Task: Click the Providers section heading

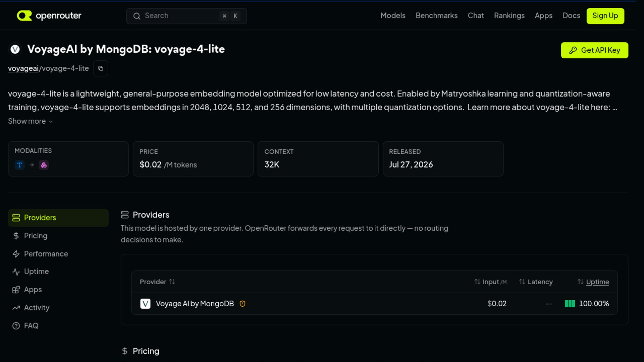Action: pos(151,215)
